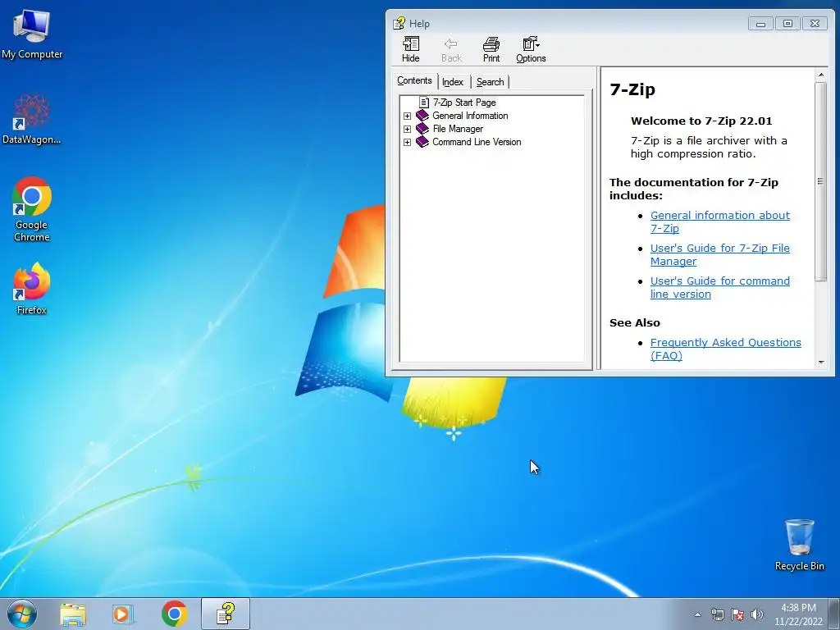840x630 pixels.
Task: Open Windows Explorer from the taskbar
Action: [x=72, y=614]
